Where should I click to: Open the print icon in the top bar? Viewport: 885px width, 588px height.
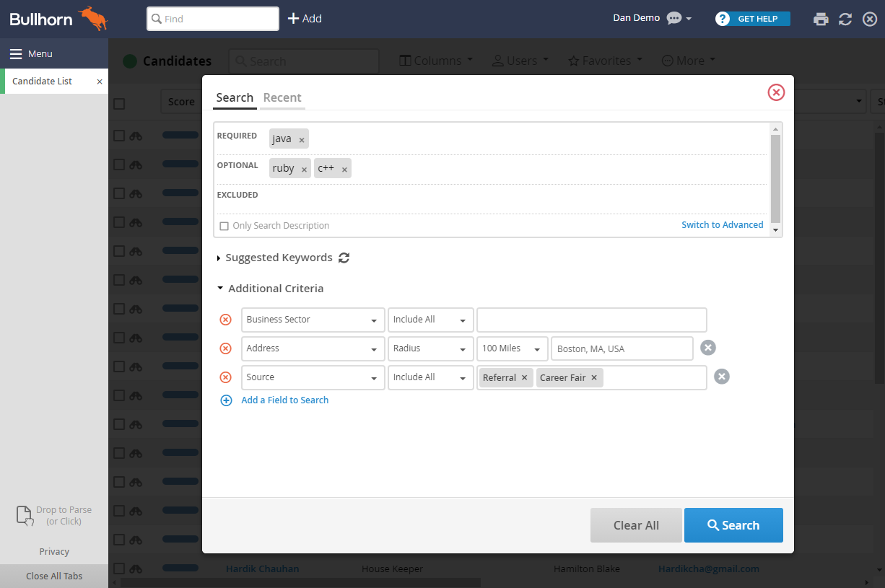pos(821,19)
